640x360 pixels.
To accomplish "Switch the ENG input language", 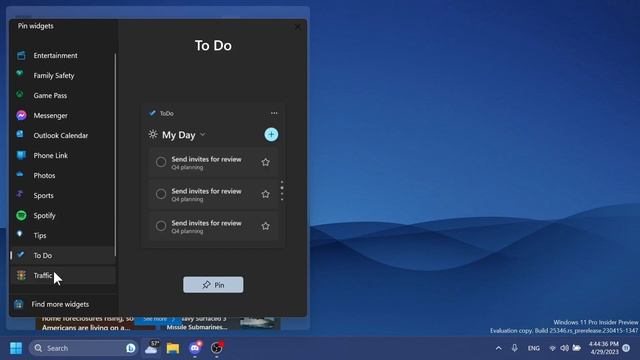I will 533,348.
